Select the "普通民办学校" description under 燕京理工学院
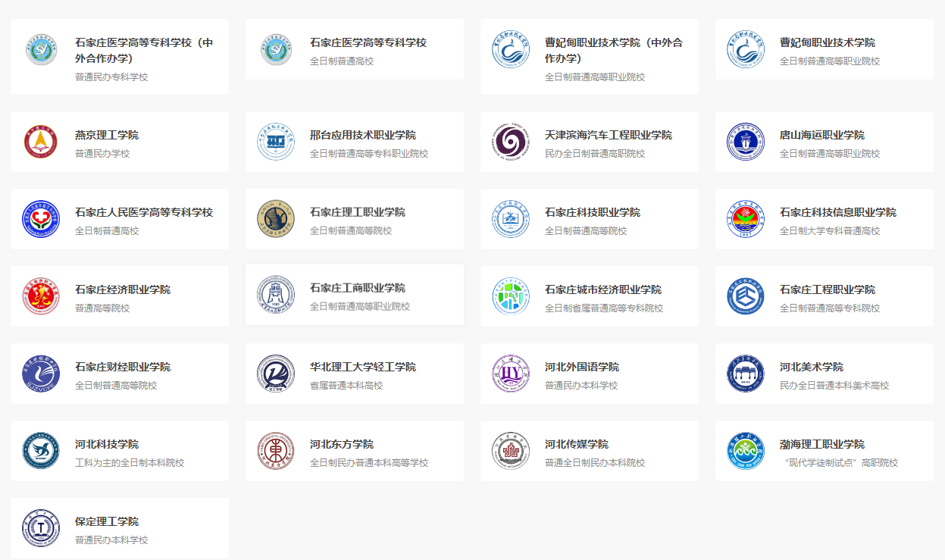Screen dimensions: 945x560 point(102,154)
